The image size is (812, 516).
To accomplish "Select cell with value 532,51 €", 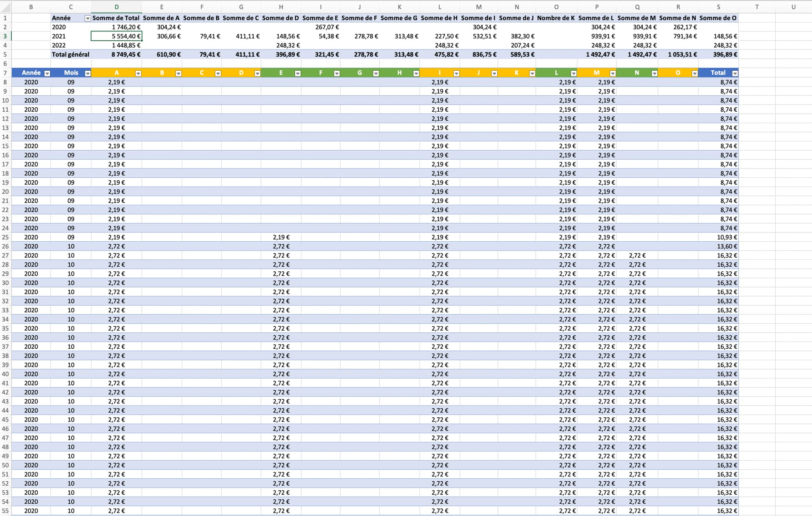I will [x=478, y=36].
